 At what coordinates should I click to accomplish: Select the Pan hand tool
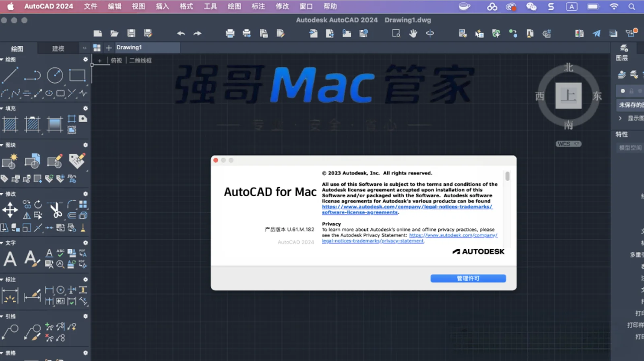413,33
